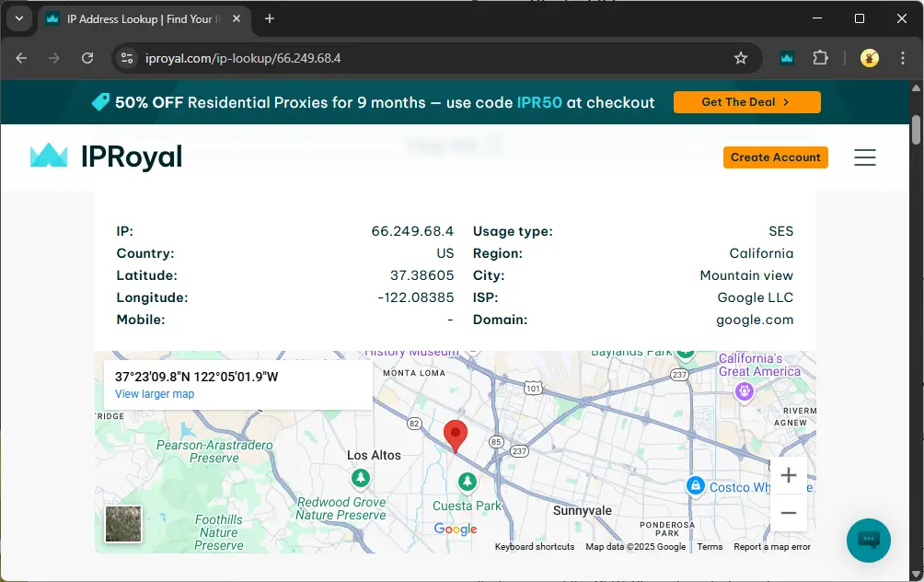The image size is (924, 582).
Task: View site information icon in address bar
Action: [128, 58]
